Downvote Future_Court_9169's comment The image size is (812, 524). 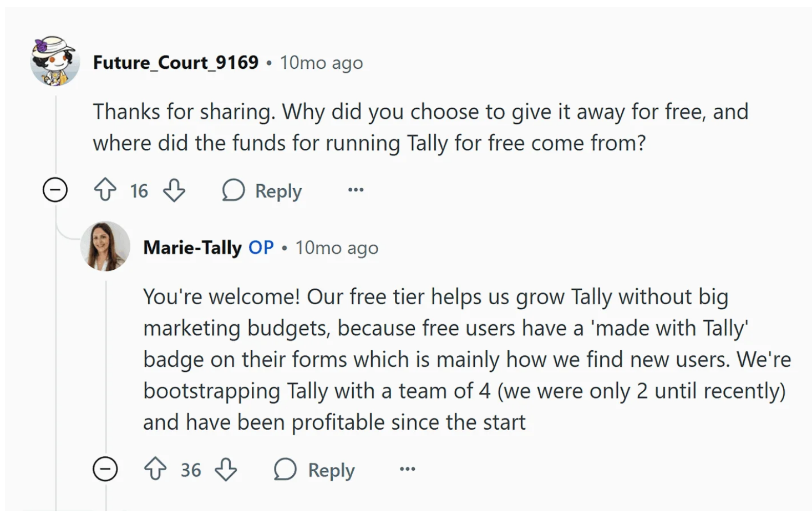click(x=174, y=190)
